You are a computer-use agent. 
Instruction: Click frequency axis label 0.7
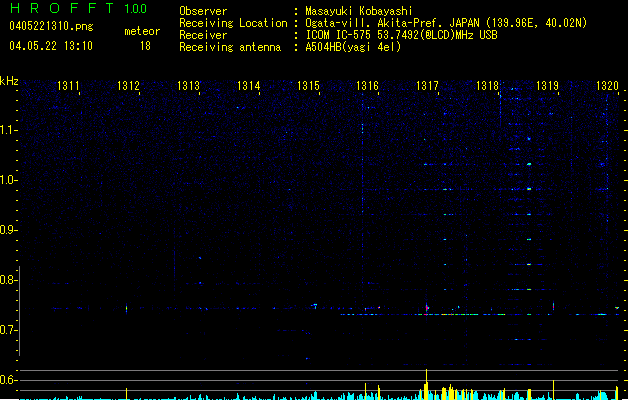coord(8,330)
